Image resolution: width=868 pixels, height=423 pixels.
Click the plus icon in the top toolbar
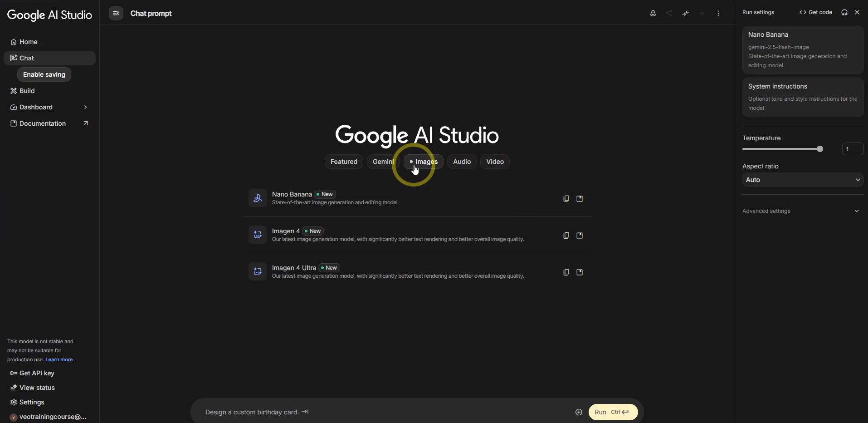point(702,13)
